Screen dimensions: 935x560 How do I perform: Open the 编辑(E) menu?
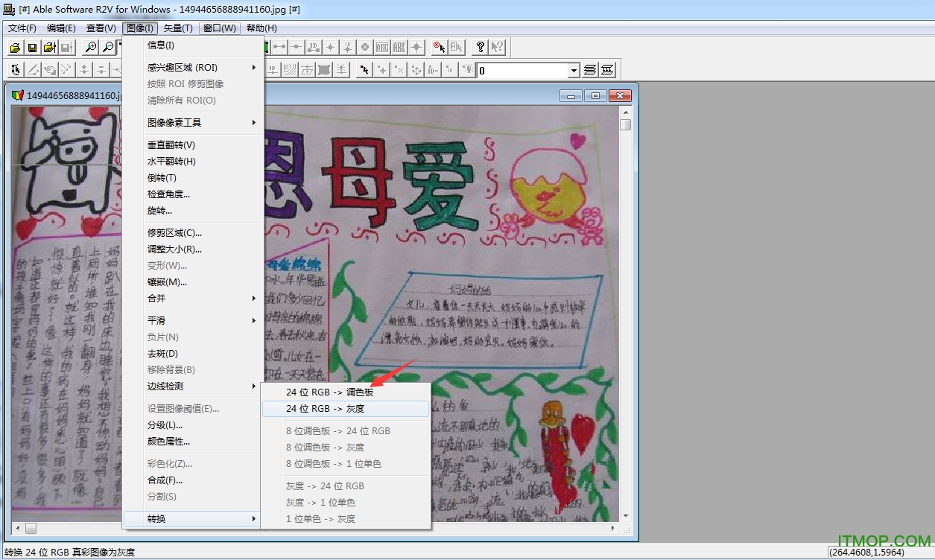tap(61, 28)
